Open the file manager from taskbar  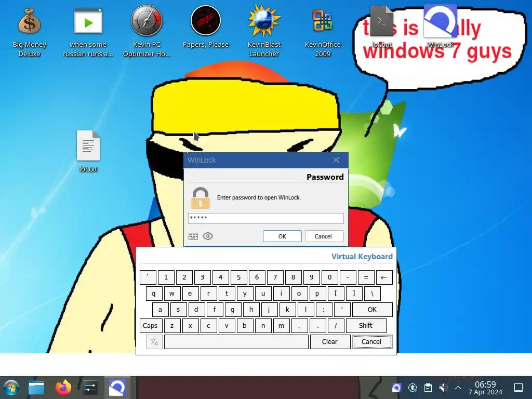pos(36,388)
